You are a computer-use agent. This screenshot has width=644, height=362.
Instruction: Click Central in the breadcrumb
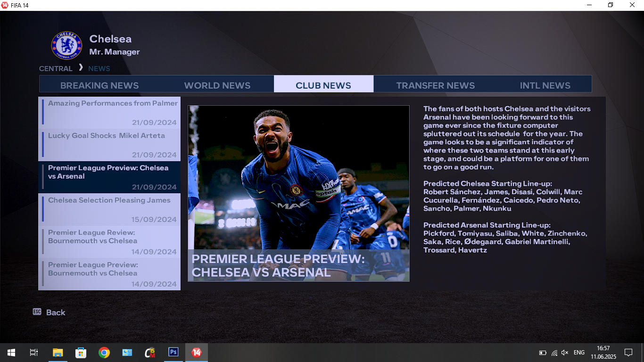point(56,68)
